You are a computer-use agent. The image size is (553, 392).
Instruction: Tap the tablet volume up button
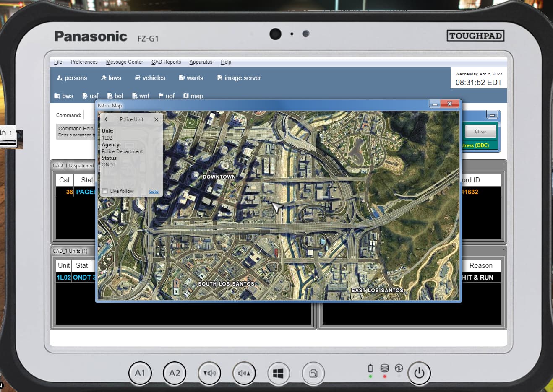tap(244, 373)
